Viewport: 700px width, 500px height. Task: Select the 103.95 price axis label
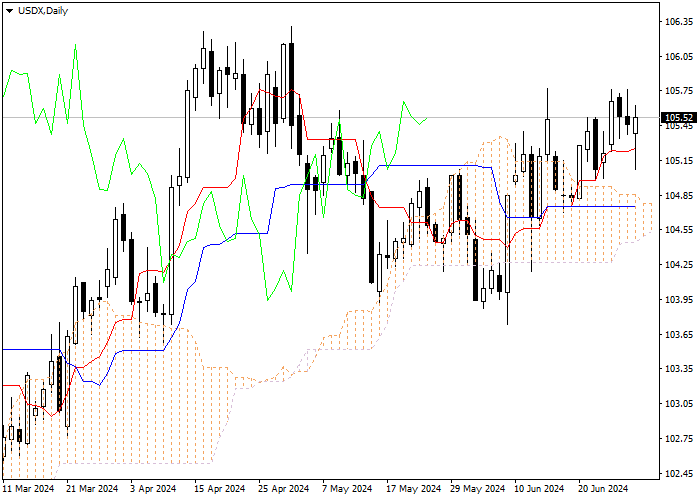[679, 300]
